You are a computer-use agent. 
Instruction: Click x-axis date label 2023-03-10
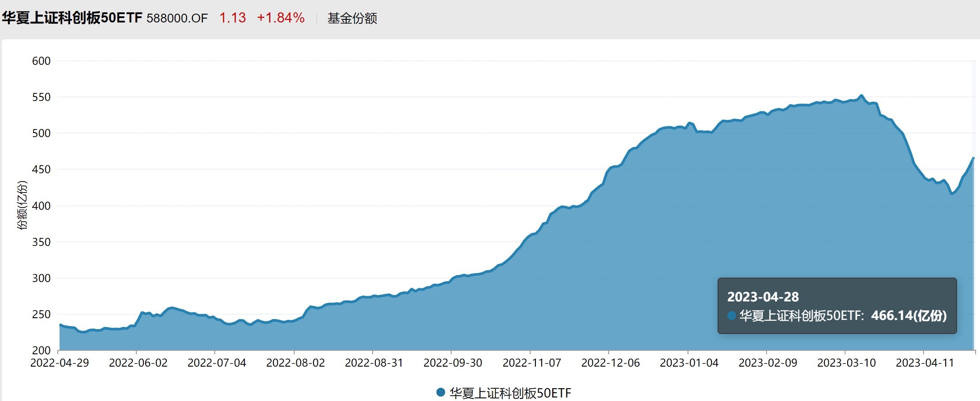tap(846, 363)
